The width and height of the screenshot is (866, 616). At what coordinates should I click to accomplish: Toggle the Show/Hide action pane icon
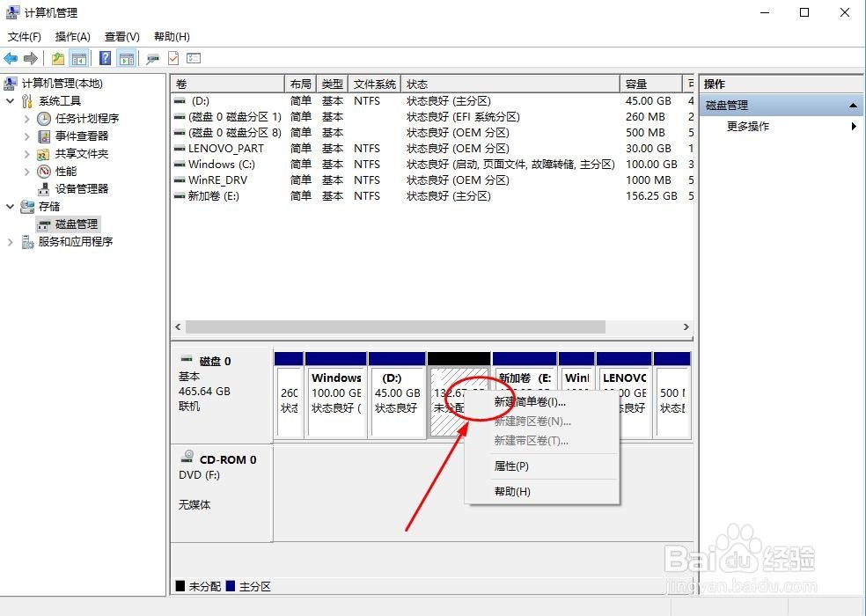point(127,58)
